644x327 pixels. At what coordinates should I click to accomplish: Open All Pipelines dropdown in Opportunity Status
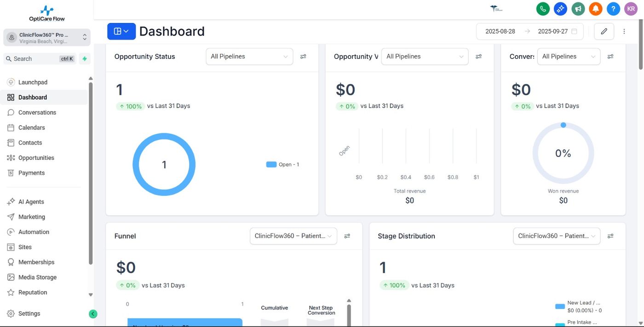(x=249, y=56)
